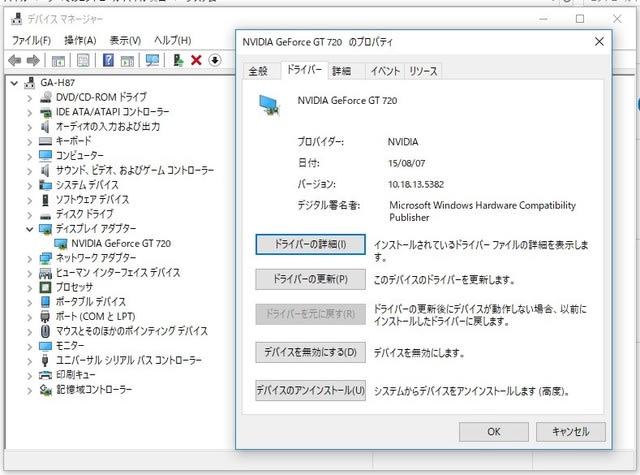This screenshot has width=640, height=475.
Task: Click the ドライバーの更新(P) button
Action: [x=310, y=279]
